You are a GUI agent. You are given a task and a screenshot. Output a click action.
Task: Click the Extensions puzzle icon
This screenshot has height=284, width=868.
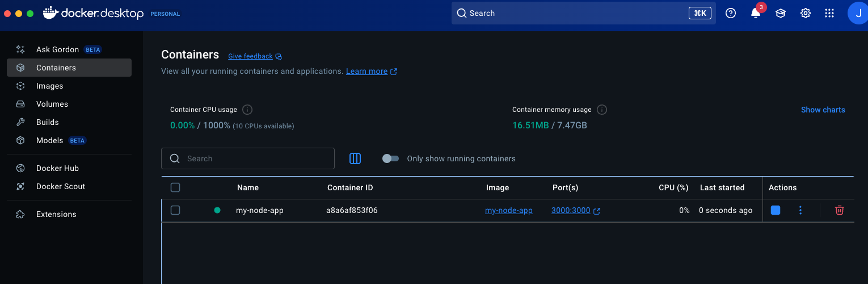pyautogui.click(x=20, y=214)
